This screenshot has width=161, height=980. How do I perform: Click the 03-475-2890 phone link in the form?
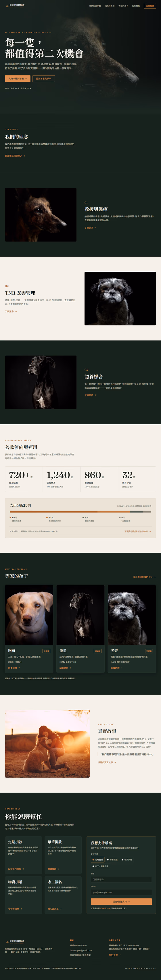pos(106,908)
